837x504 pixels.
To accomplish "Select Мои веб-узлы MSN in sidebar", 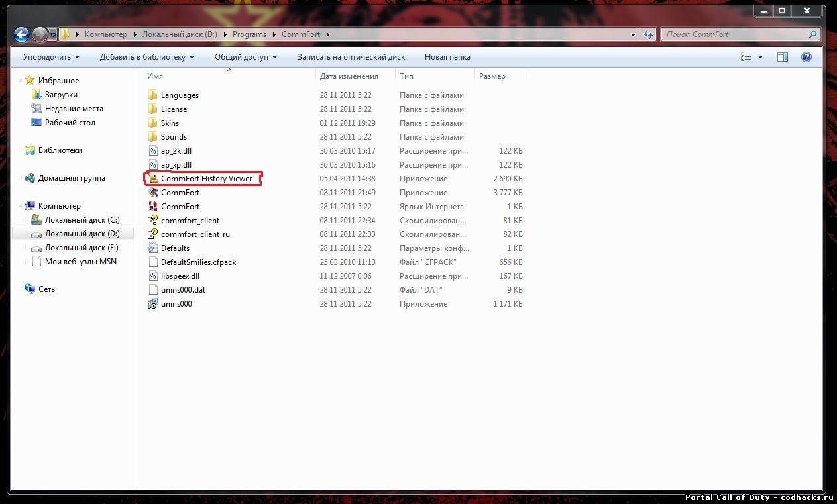I will pyautogui.click(x=80, y=262).
